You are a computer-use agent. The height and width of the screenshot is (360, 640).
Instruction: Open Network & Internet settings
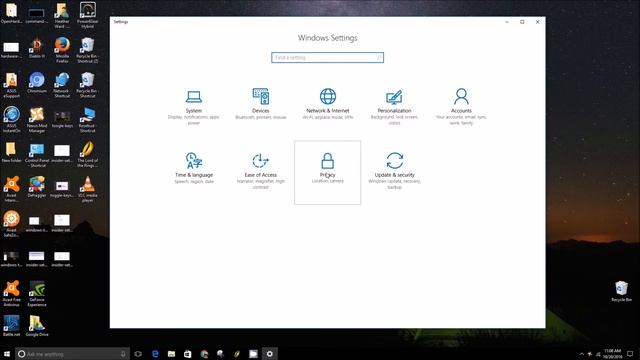[328, 104]
